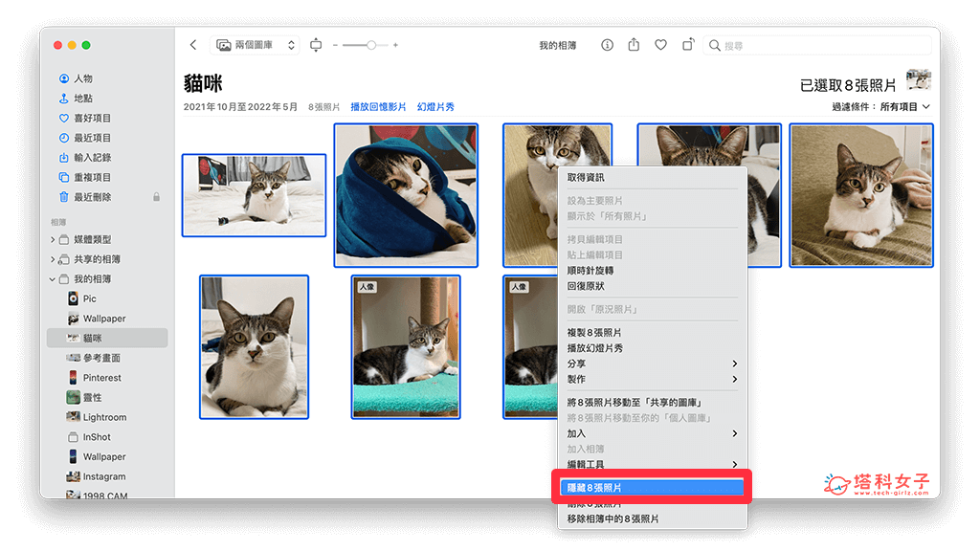
Task: Select cat photo on the brown sofa
Action: tap(861, 195)
